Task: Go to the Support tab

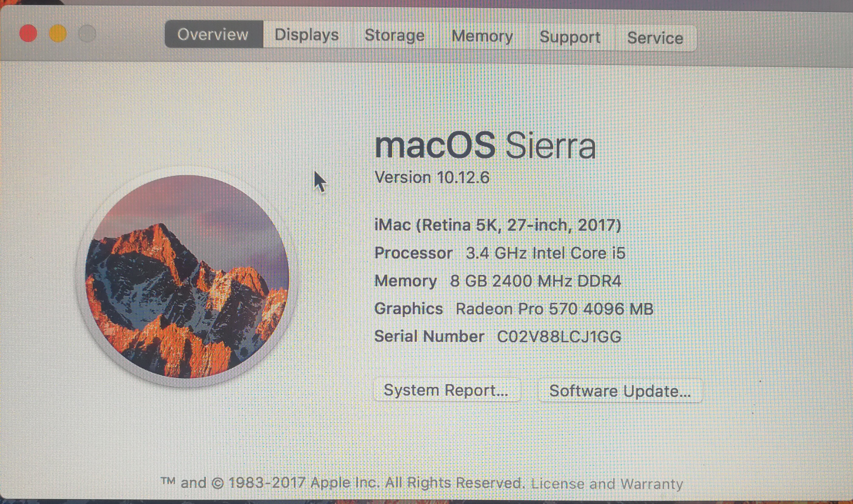Action: click(570, 37)
